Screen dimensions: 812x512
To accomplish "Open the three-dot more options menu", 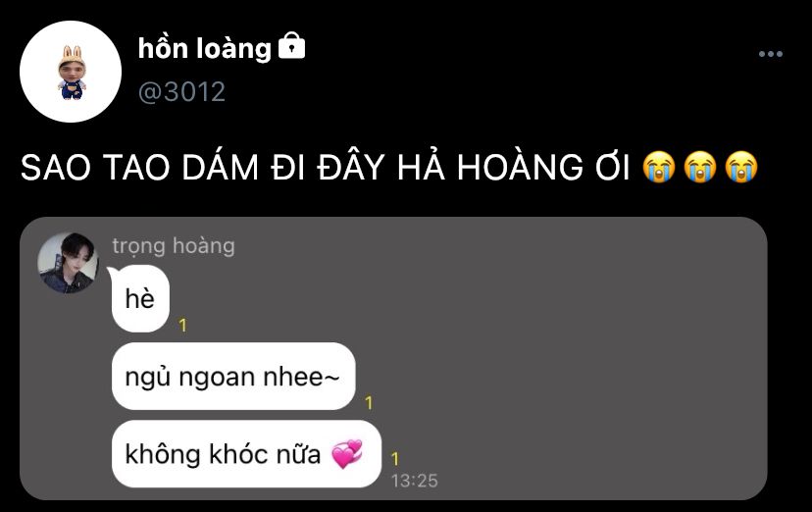I will (x=771, y=54).
